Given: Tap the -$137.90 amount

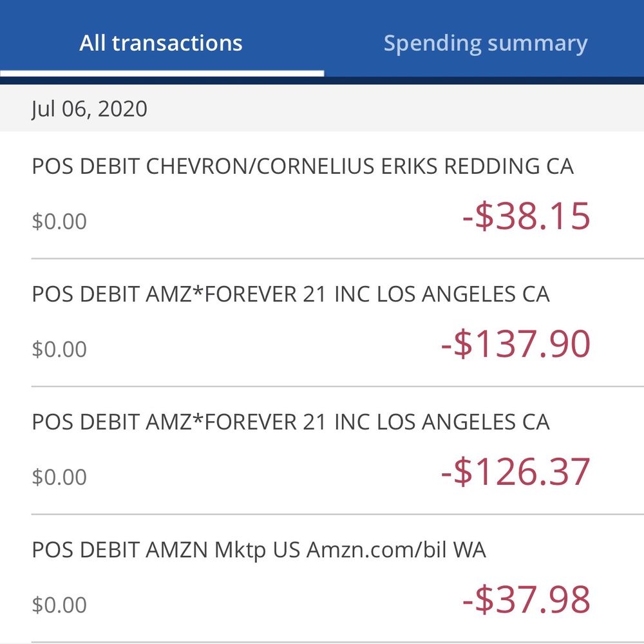Looking at the screenshot, I should point(515,344).
